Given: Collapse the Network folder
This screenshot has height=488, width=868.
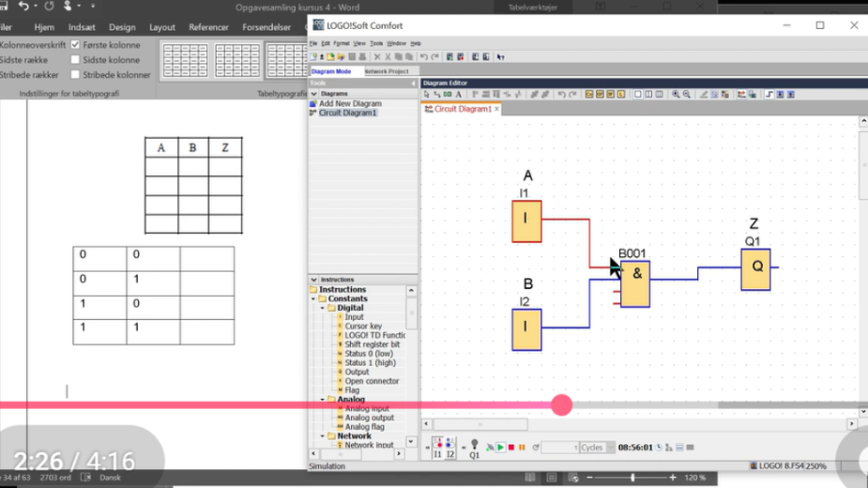Looking at the screenshot, I should 323,436.
